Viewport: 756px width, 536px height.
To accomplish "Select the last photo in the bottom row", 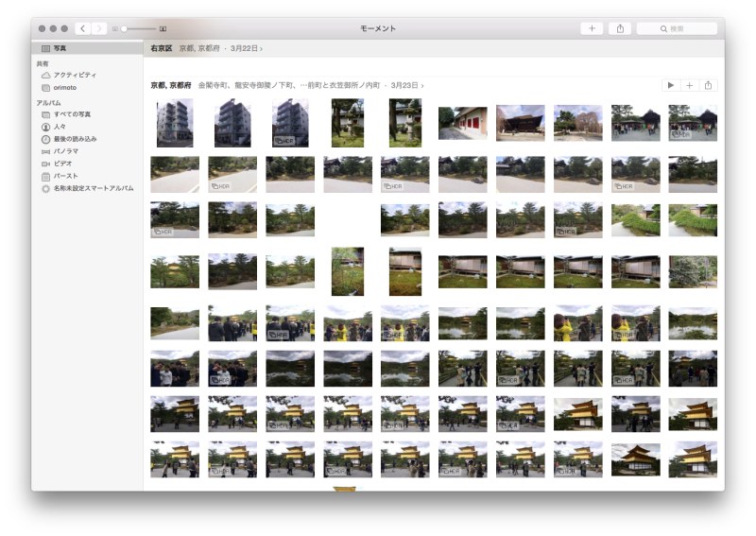I will 693,459.
